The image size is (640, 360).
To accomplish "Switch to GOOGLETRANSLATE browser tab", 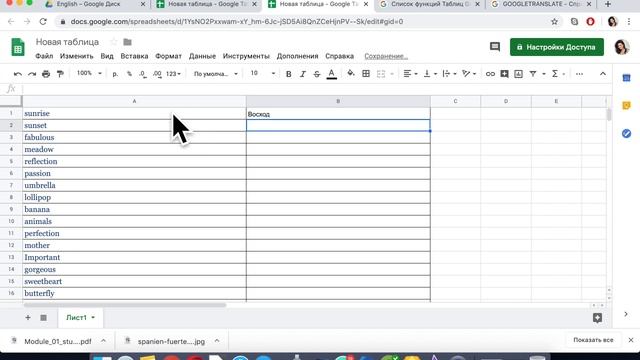I will tap(541, 4).
